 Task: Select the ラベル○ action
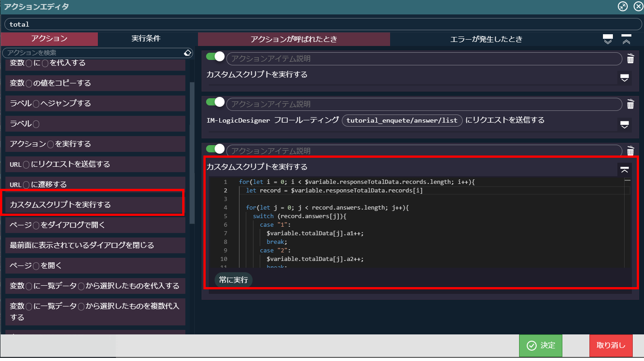(x=95, y=123)
